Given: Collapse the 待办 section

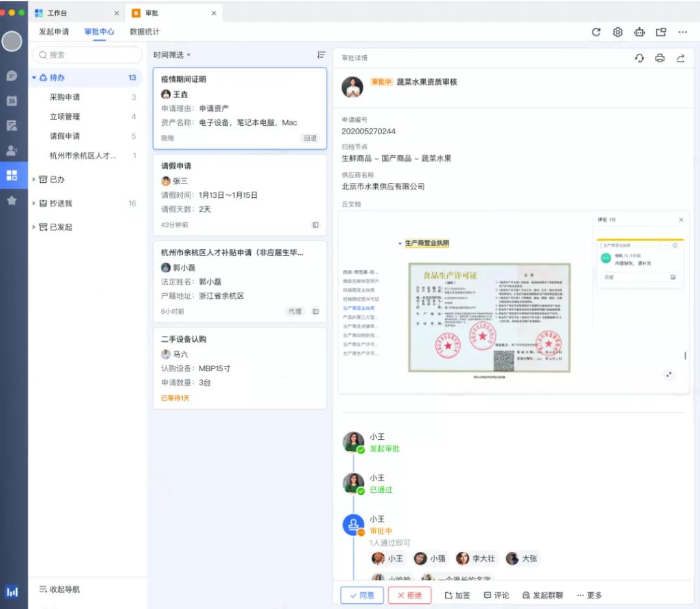Looking at the screenshot, I should (x=34, y=77).
